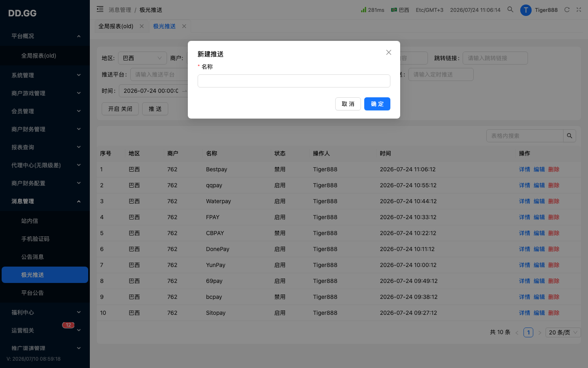Click 删除 for the DonePay row
The width and height of the screenshot is (588, 368).
point(554,249)
